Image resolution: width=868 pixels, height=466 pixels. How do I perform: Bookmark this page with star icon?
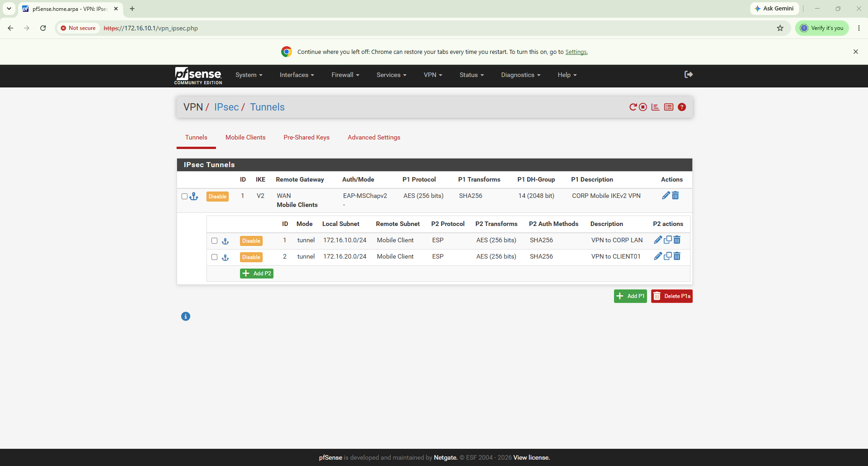coord(780,28)
